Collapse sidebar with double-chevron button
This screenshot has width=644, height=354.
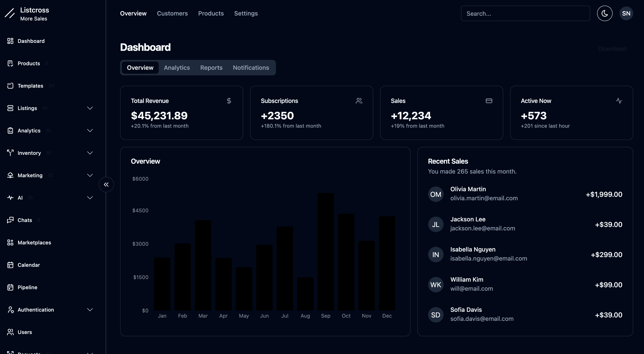pyautogui.click(x=106, y=185)
